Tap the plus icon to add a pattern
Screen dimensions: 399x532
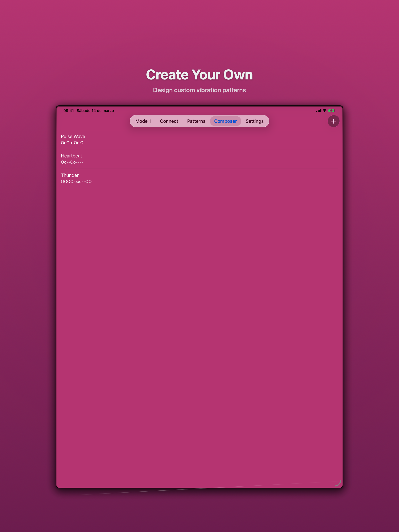pos(333,121)
